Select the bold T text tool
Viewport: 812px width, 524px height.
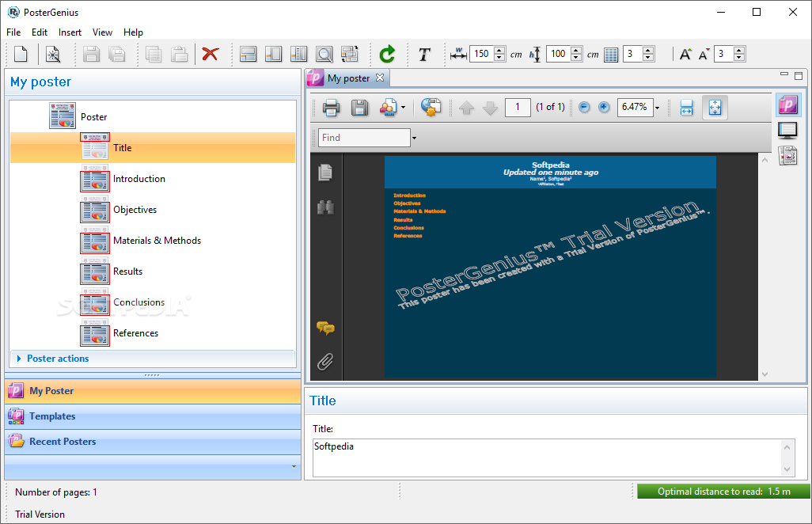tap(424, 54)
